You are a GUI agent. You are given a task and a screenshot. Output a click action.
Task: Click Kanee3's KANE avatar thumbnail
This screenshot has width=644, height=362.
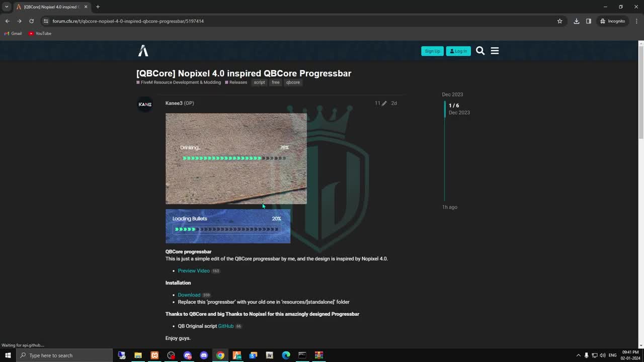[145, 104]
